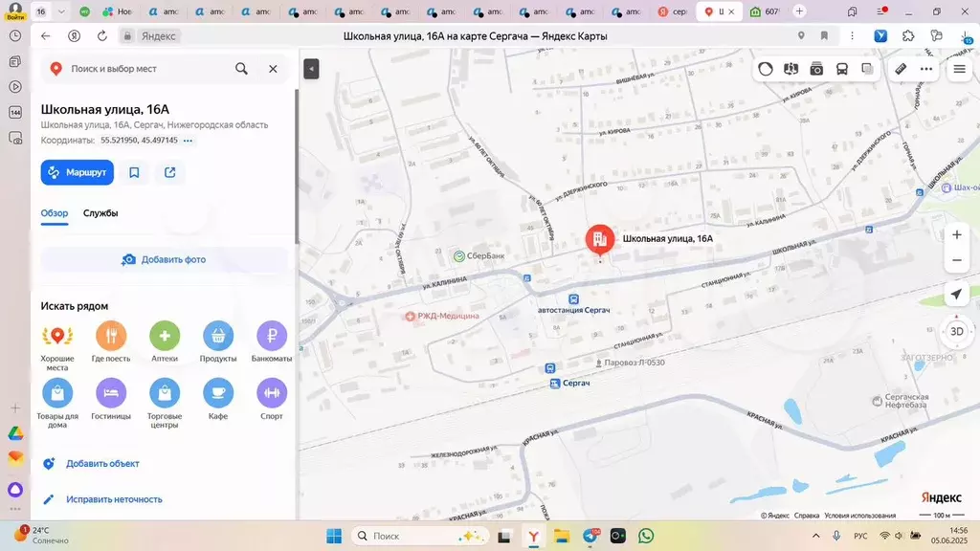Zoom out the map with minus
The width and height of the screenshot is (980, 551).
957,260
